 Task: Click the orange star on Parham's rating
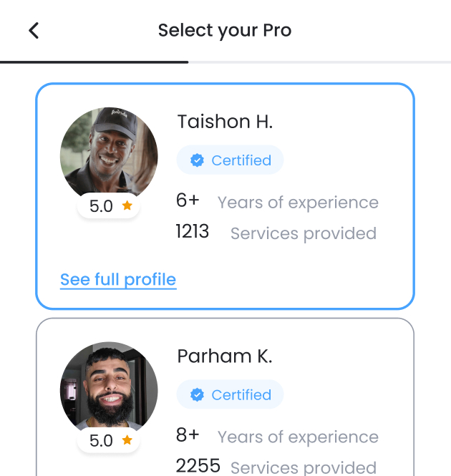[127, 439]
